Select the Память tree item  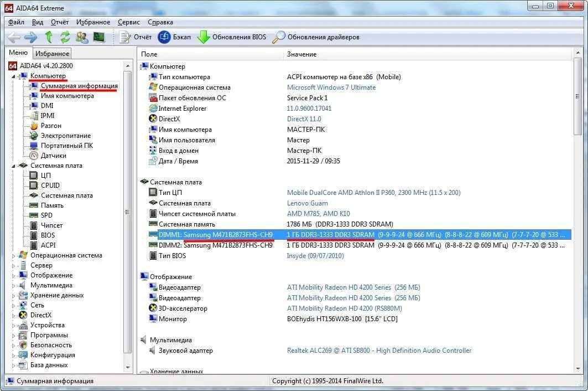[52, 205]
